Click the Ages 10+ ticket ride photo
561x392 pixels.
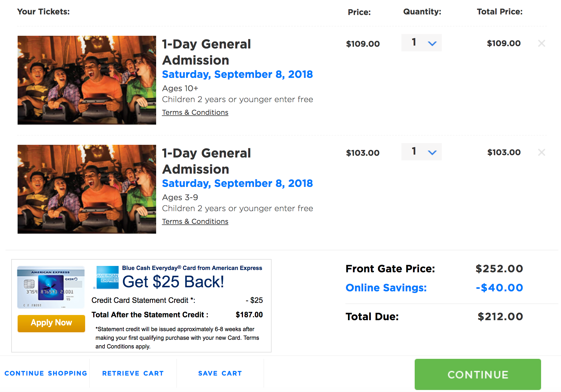87,80
